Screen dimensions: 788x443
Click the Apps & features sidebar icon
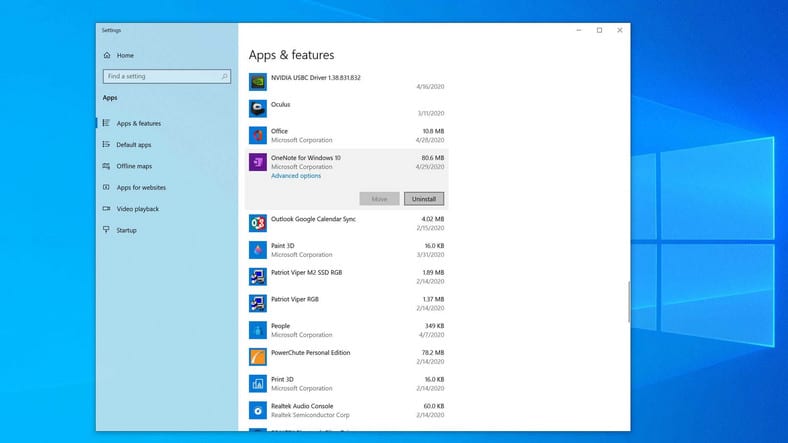tap(106, 123)
